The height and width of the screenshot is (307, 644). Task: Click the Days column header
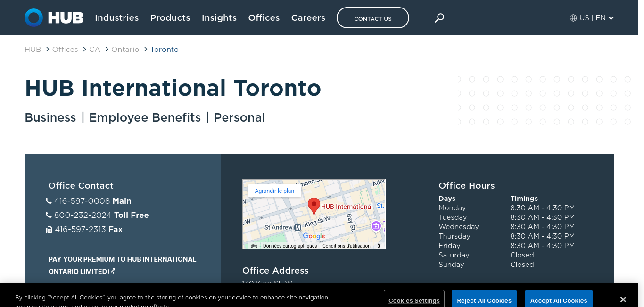(447, 199)
